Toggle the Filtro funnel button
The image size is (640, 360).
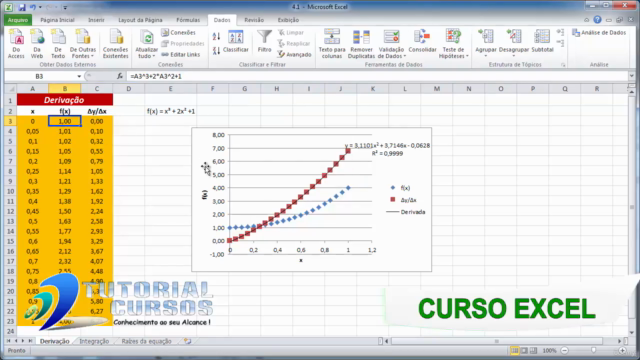pos(264,41)
